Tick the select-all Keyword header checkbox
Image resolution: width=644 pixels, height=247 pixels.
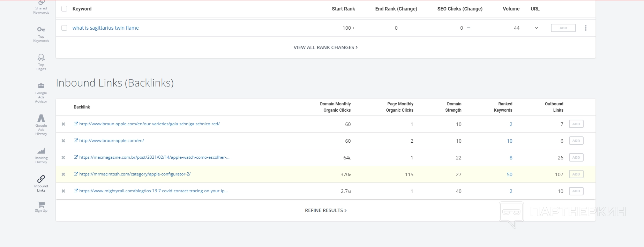[64, 9]
